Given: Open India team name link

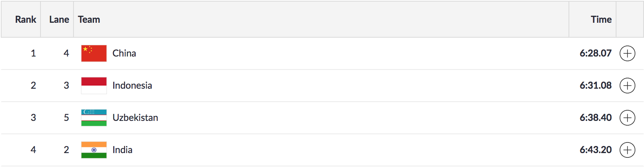Looking at the screenshot, I should [x=122, y=150].
